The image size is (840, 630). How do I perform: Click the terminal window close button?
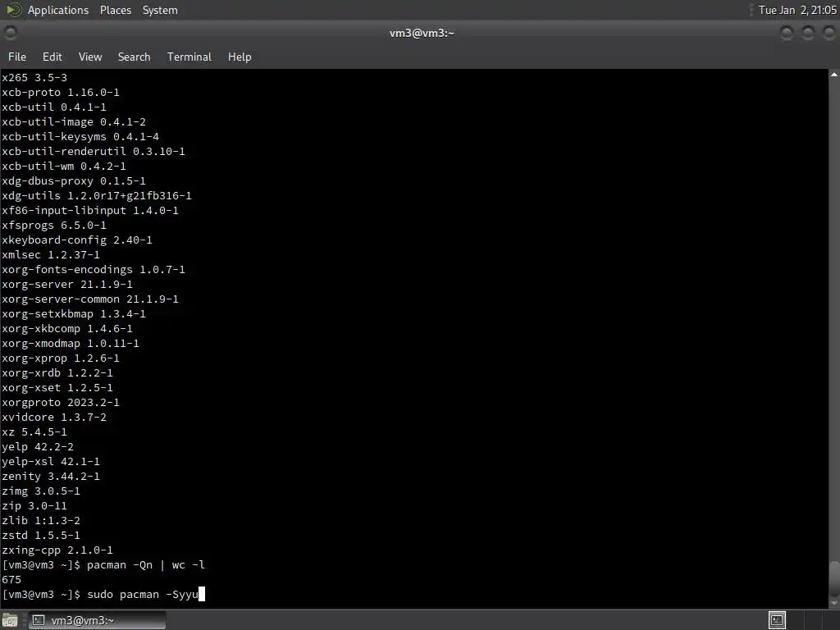(829, 33)
